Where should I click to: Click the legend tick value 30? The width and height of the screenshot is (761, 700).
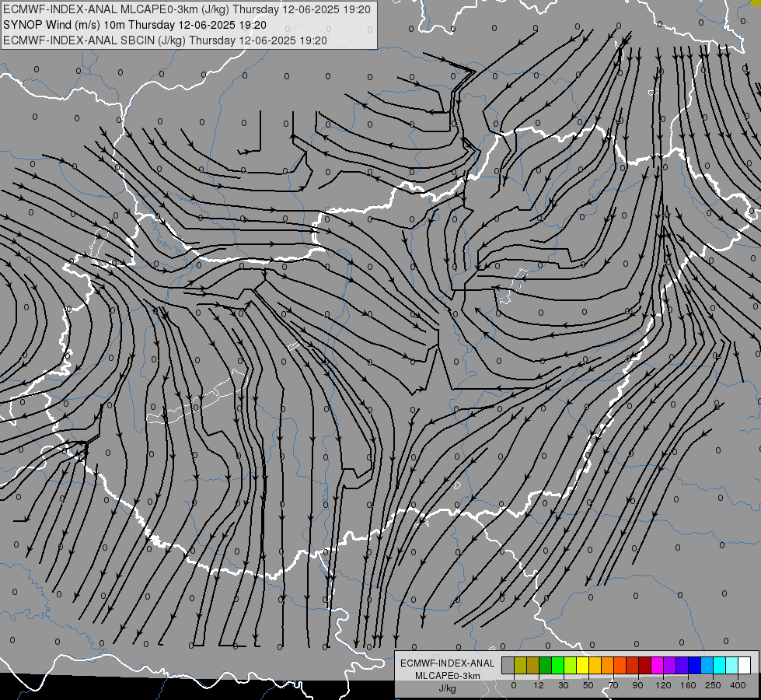click(564, 685)
